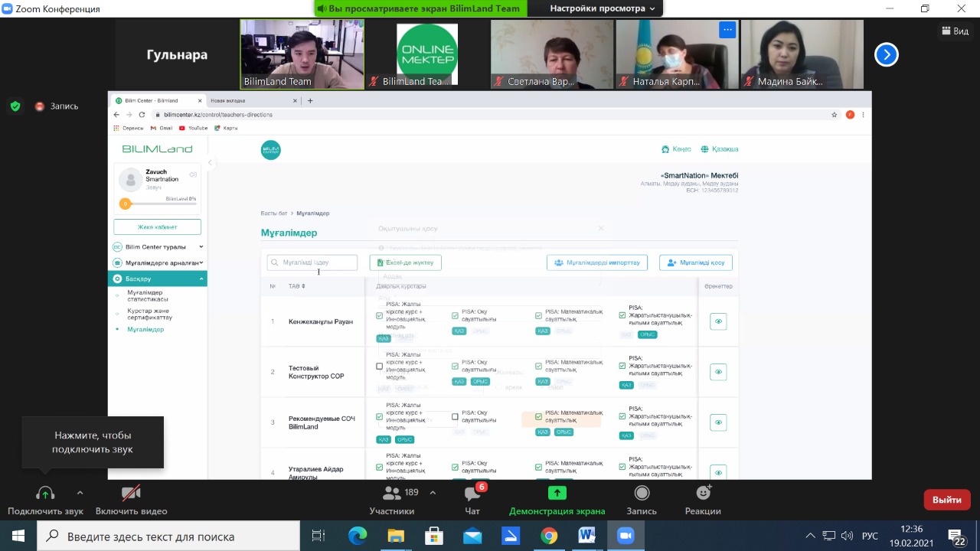Click Басты бет breadcrumb link
Image resolution: width=980 pixels, height=551 pixels.
coord(273,214)
